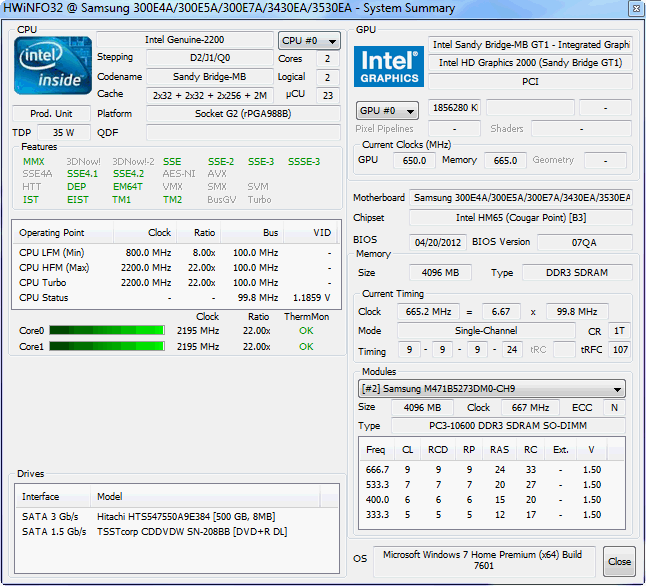Click the Model column header in Drives
The height and width of the screenshot is (586, 646).
coord(205,497)
